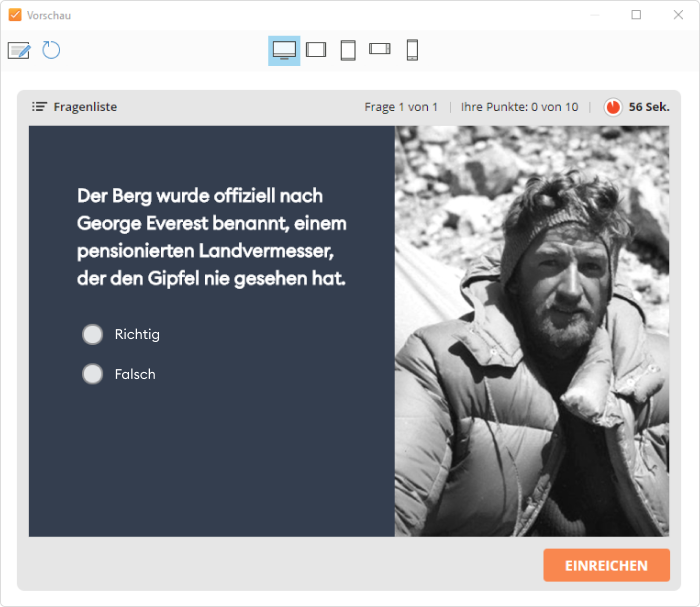Click the 'Richtig' answer label
This screenshot has width=700, height=607.
pyautogui.click(x=137, y=334)
